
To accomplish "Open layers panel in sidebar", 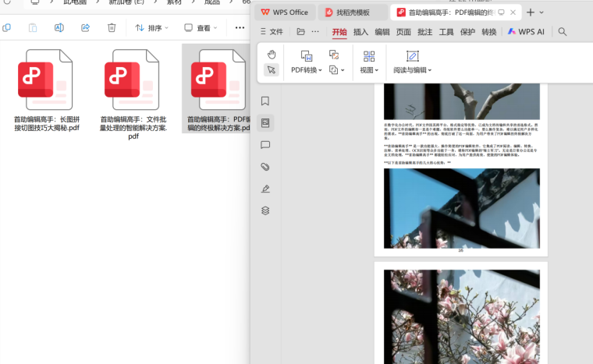I will click(x=265, y=210).
